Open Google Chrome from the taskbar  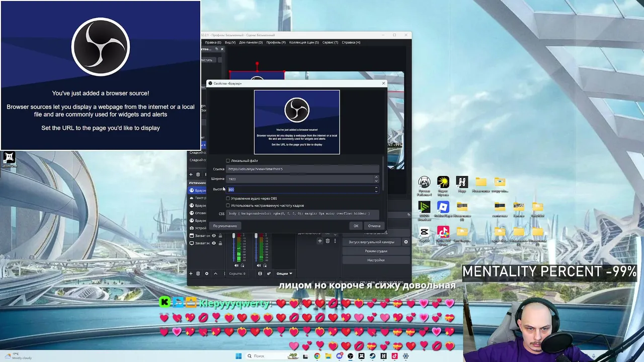317,356
